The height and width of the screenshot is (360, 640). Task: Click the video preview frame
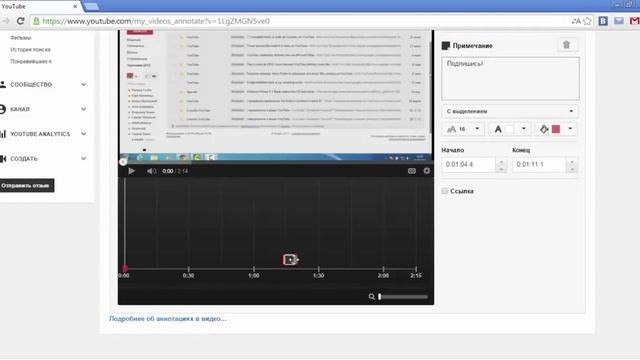click(276, 96)
